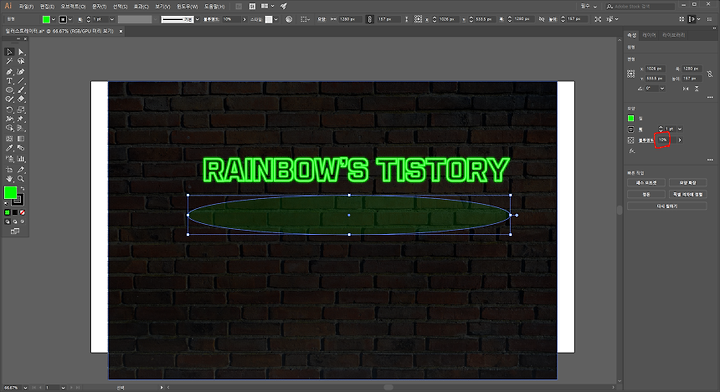Set paint to None in toolbar

click(x=22, y=213)
